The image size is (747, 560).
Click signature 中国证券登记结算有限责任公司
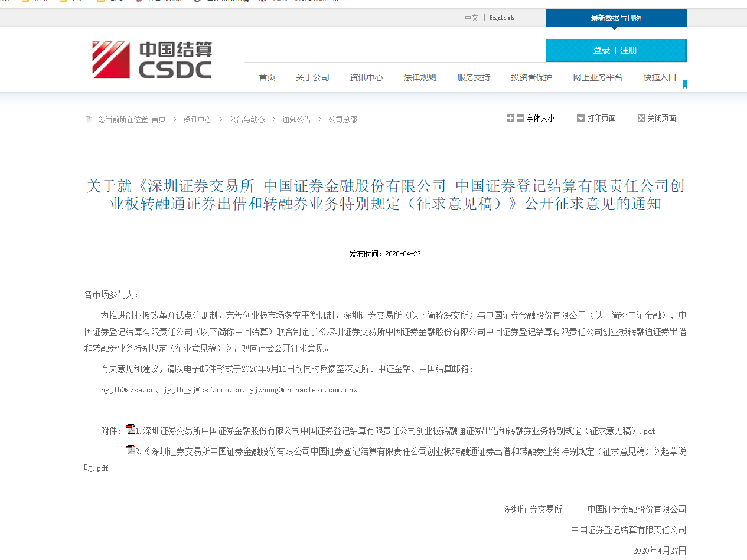628,530
